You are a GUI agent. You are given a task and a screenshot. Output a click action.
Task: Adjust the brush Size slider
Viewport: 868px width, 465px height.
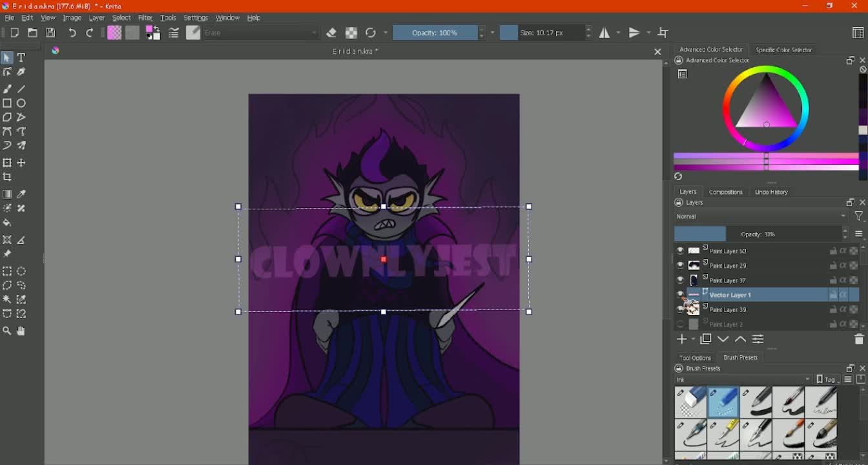click(542, 33)
